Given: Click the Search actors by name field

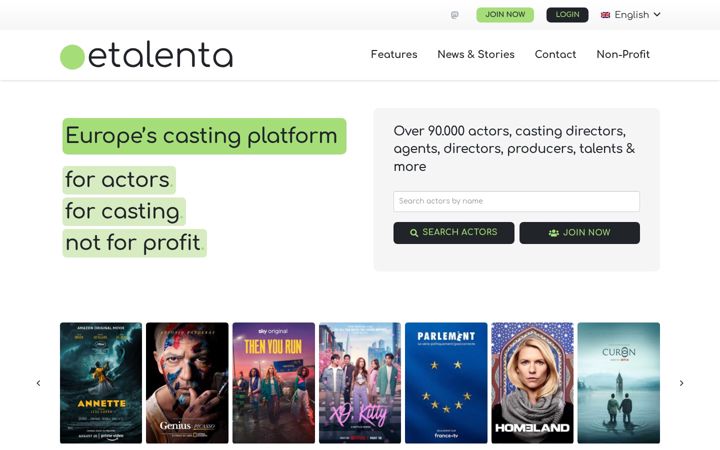Looking at the screenshot, I should [x=516, y=201].
